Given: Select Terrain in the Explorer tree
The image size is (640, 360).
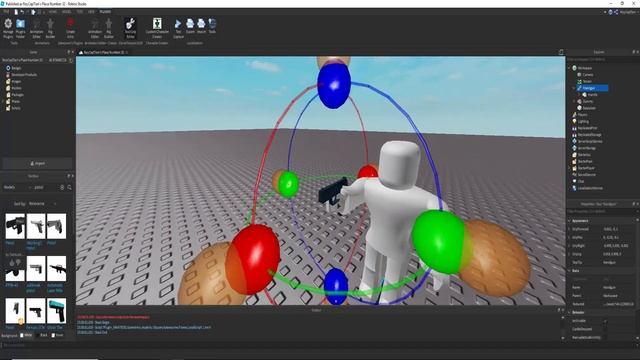Looking at the screenshot, I should pos(587,81).
